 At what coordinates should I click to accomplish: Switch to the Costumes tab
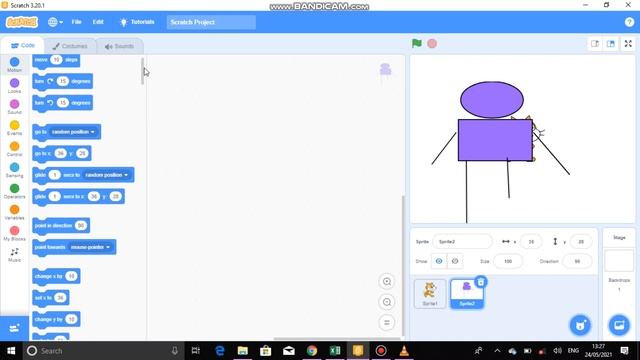70,46
